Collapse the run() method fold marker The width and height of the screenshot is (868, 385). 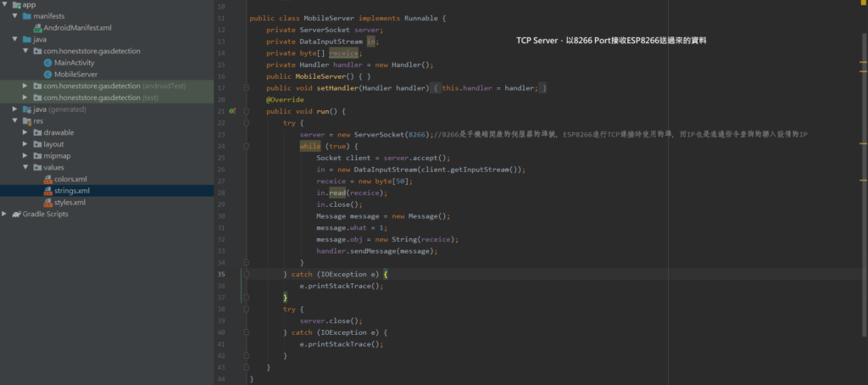(x=246, y=111)
